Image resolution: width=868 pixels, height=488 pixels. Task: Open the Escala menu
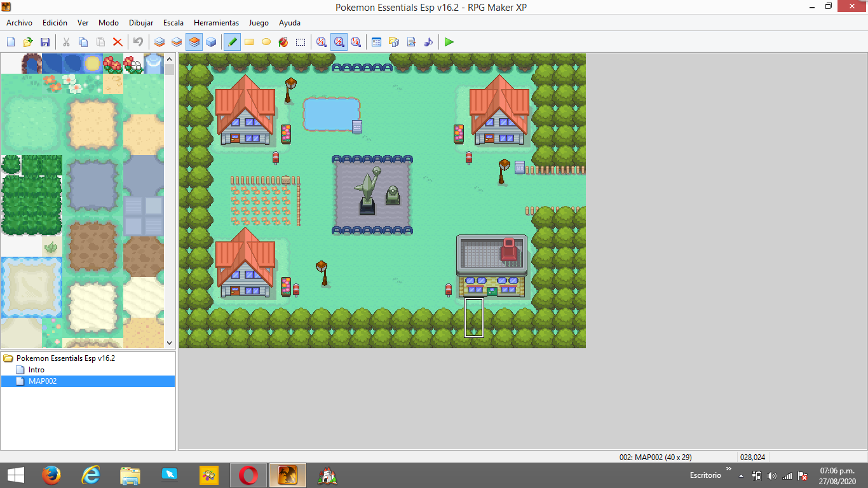[x=173, y=22]
